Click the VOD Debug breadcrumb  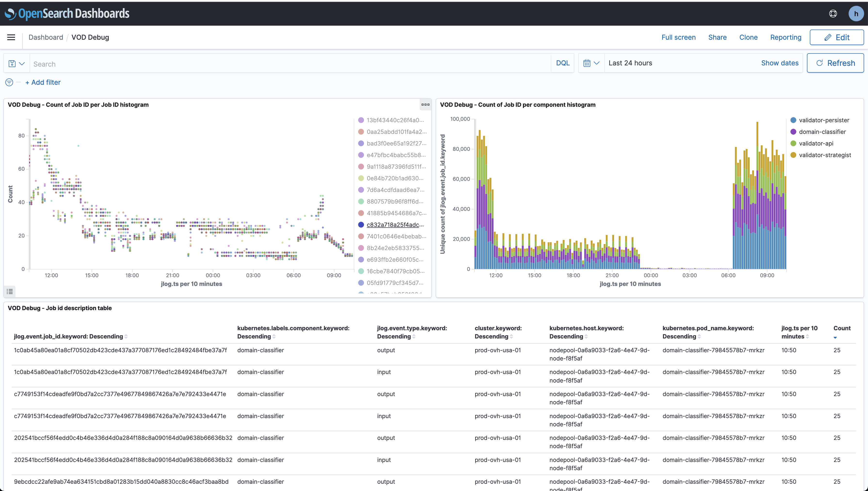tap(90, 38)
